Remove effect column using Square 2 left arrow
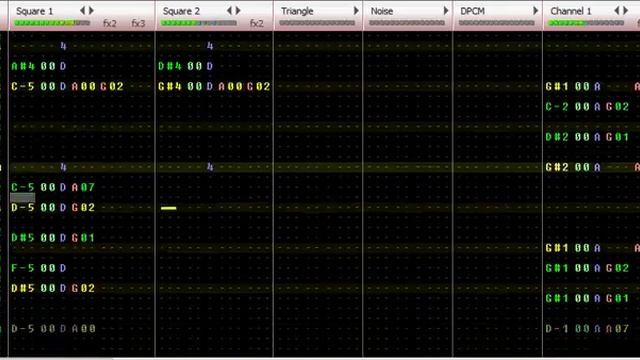This screenshot has width=640, height=360. 229,11
